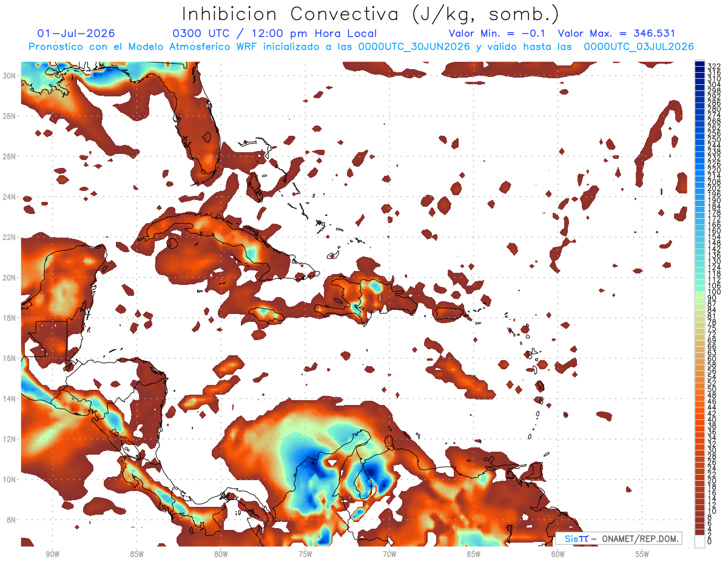Click the "22N" latitude label
This screenshot has width=728, height=562.
[10, 237]
